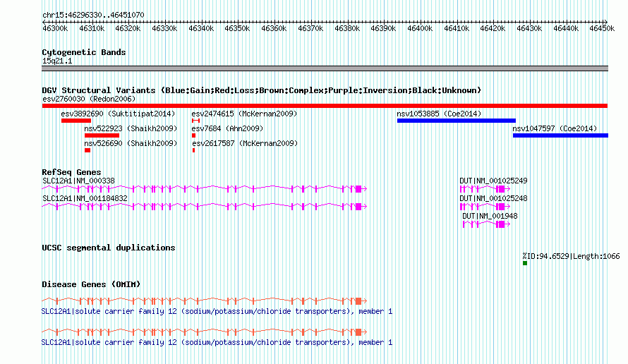
Task: Click chr15:46296330..46451070 coordinate range text
Action: pyautogui.click(x=93, y=16)
